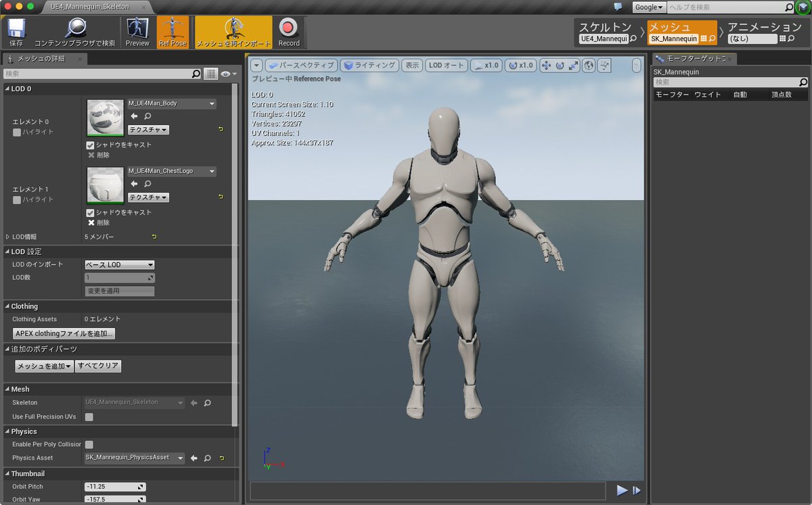
Task: Browse to SK_Mannequin mesh magnifier
Action: pyautogui.click(x=712, y=39)
